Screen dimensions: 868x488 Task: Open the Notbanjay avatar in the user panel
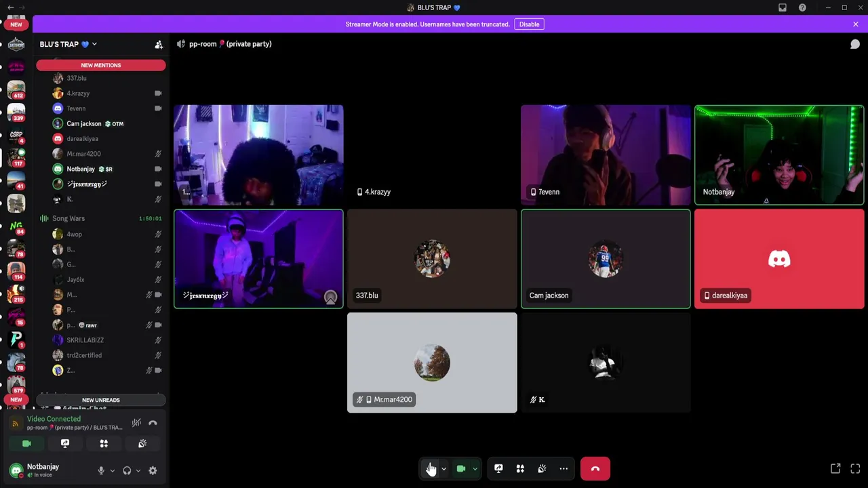[x=16, y=470]
